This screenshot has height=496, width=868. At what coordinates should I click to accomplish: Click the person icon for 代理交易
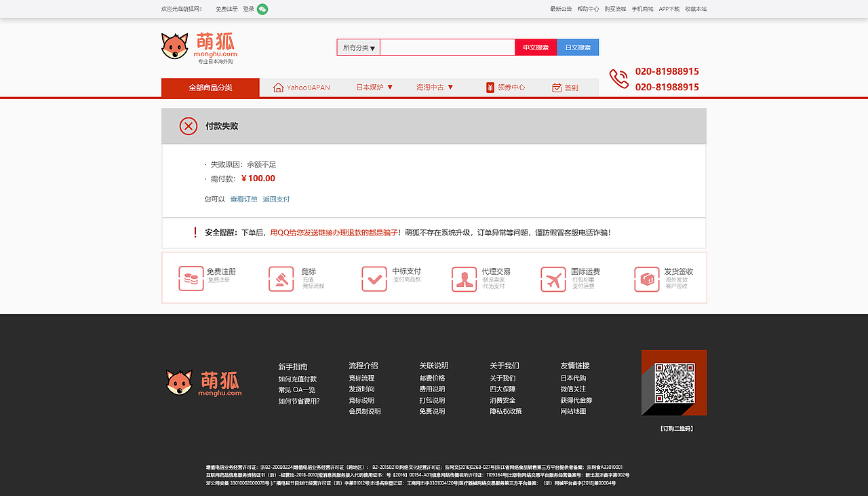[x=464, y=278]
